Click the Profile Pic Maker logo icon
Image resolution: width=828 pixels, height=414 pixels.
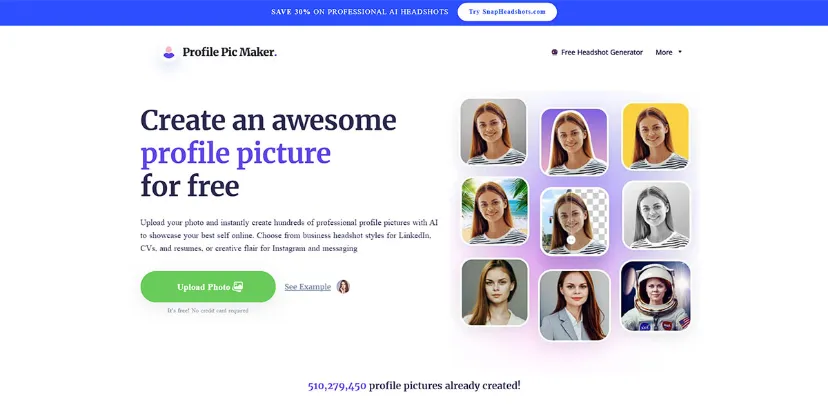(x=168, y=52)
